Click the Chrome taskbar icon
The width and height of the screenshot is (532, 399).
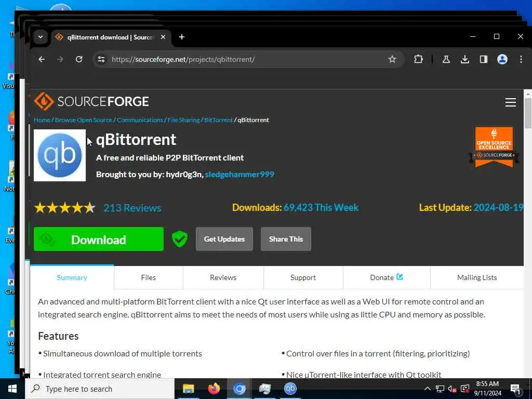[239, 389]
